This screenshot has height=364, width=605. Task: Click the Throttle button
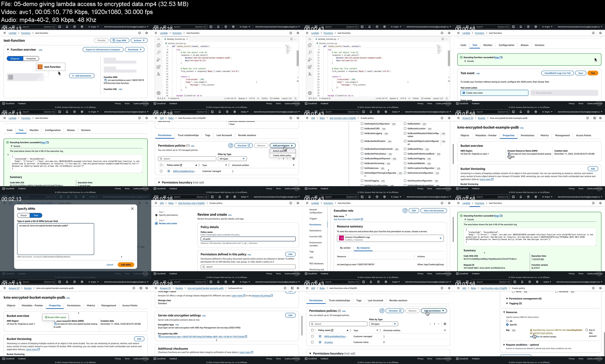101,40
